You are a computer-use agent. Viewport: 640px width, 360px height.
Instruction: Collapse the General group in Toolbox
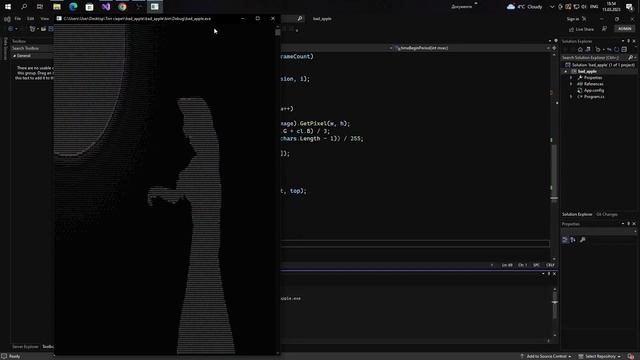pyautogui.click(x=15, y=56)
